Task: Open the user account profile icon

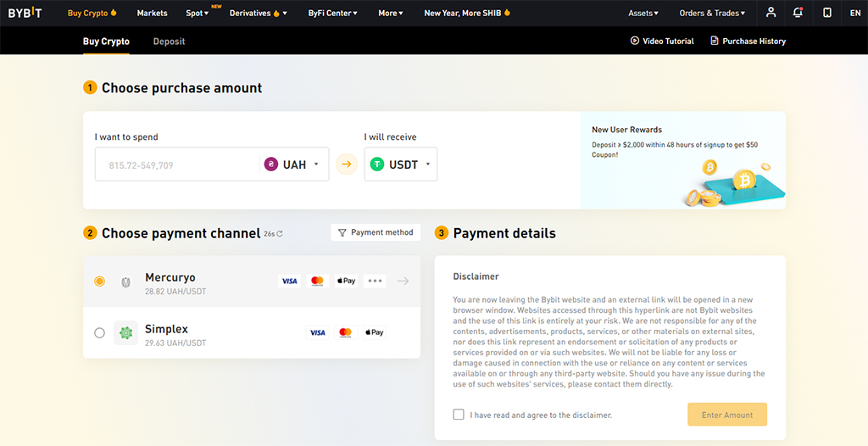Action: pos(771,13)
